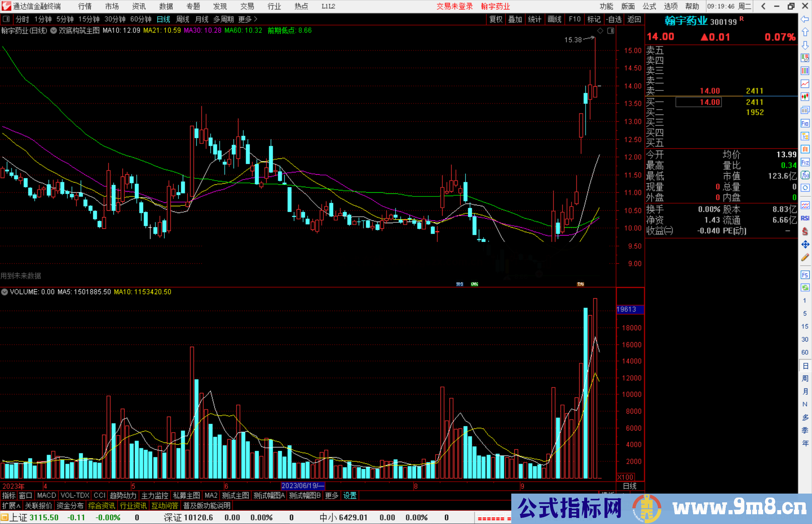This screenshot has width=812, height=524.
Task: Click the F5 icon in right sidebar
Action: 805,275
